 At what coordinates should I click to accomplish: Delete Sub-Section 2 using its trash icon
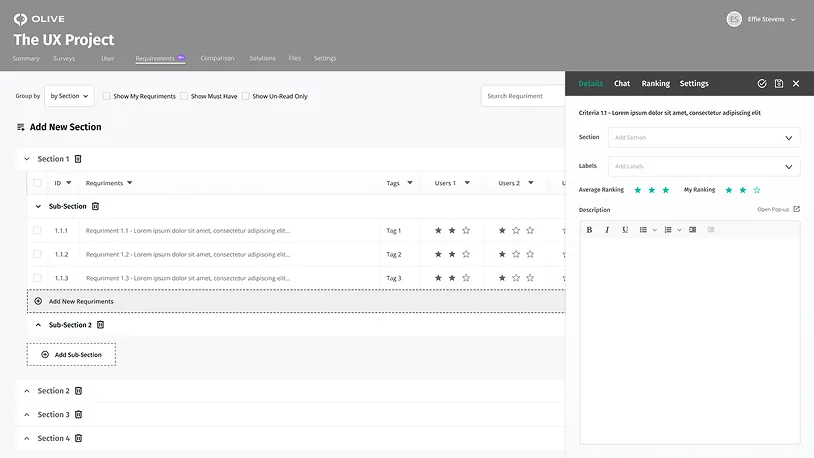[x=101, y=325]
